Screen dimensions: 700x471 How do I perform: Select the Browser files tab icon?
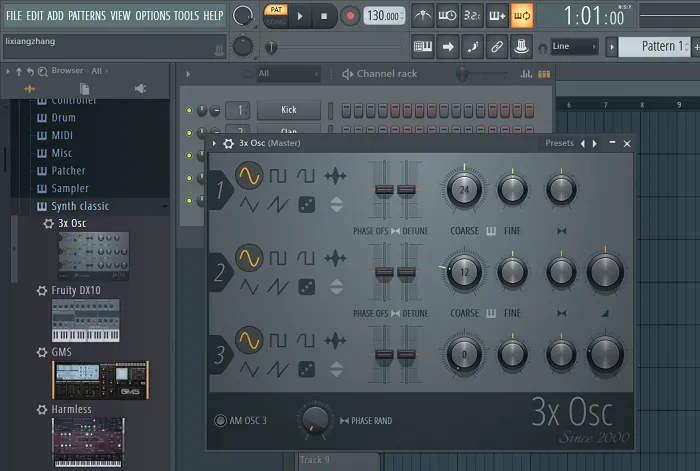pos(84,88)
